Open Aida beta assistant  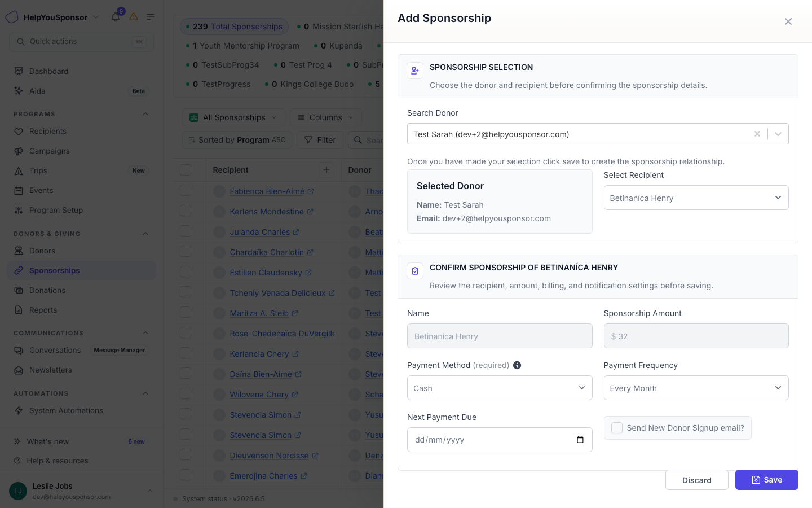click(81, 91)
